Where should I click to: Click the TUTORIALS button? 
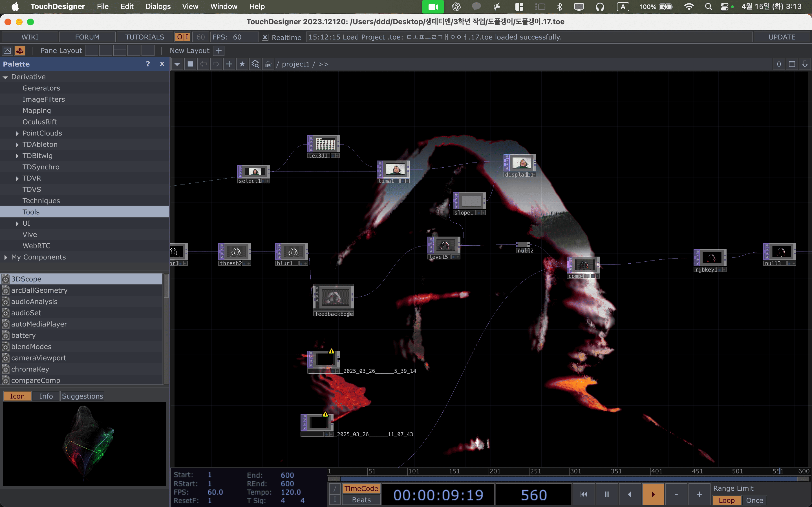(145, 37)
